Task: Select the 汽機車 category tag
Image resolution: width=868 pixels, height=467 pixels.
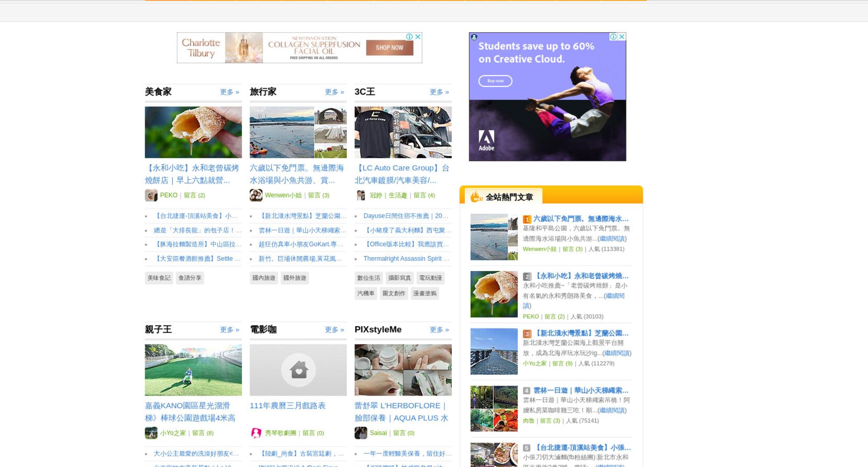Action: (366, 294)
